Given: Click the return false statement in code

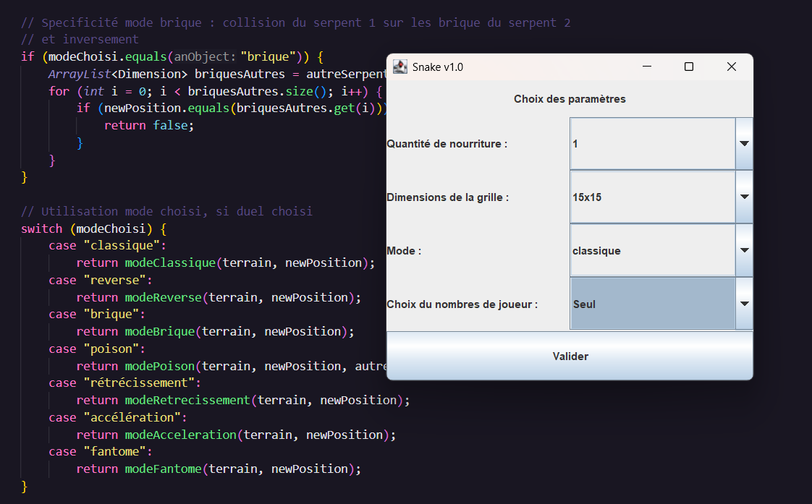Looking at the screenshot, I should coord(149,125).
